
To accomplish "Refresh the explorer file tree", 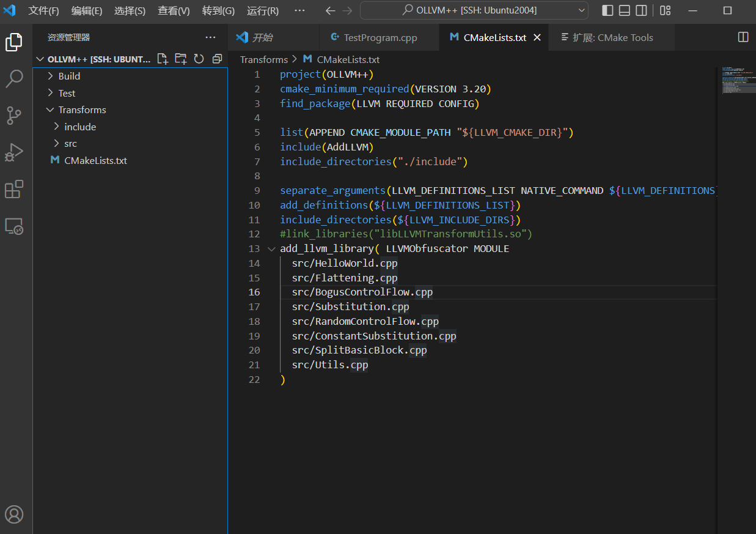I will 199,59.
